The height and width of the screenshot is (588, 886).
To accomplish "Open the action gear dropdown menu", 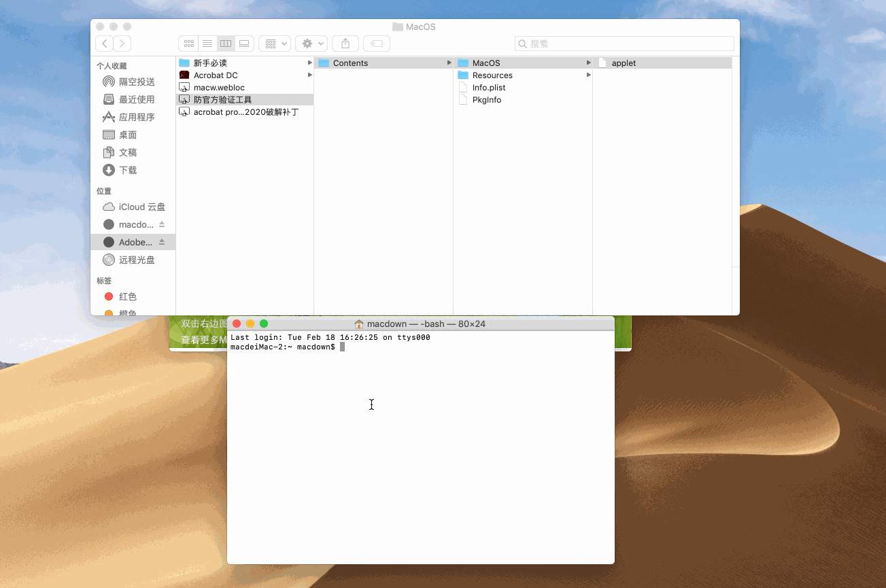I will (311, 43).
